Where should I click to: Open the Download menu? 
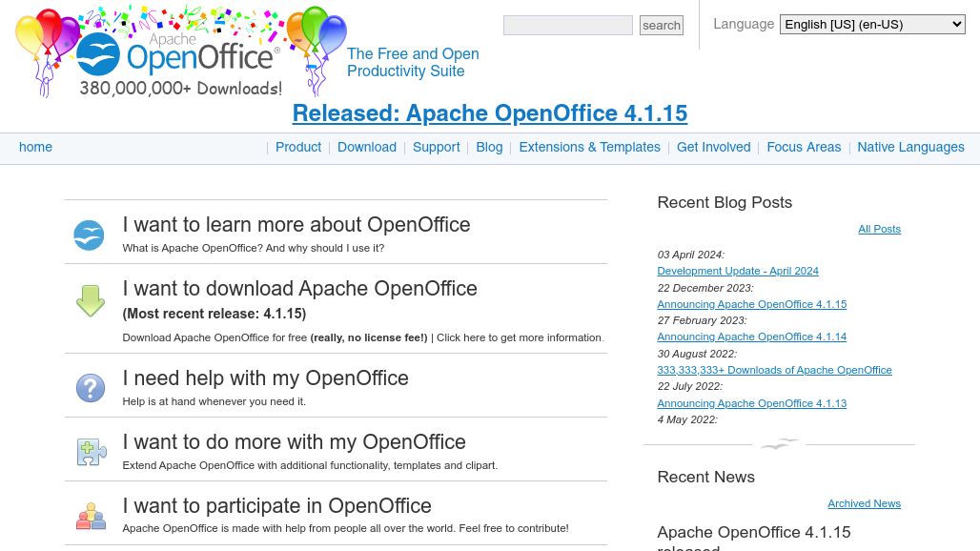[367, 147]
